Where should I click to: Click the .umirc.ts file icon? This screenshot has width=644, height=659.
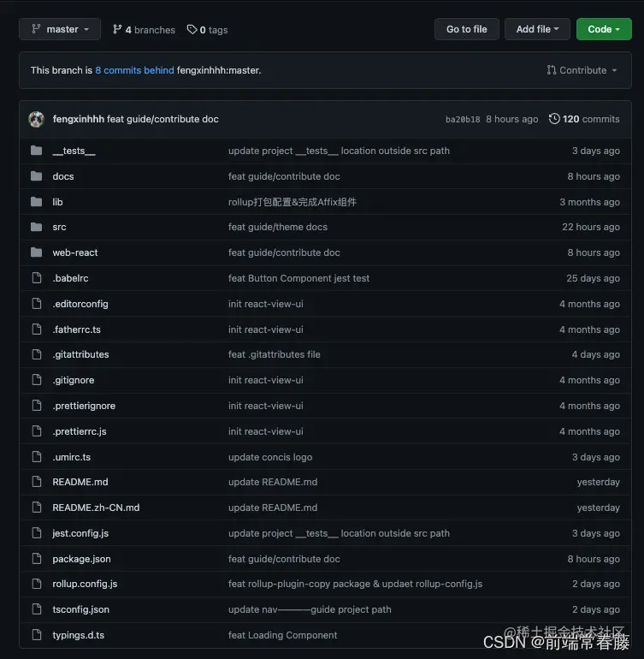point(37,457)
